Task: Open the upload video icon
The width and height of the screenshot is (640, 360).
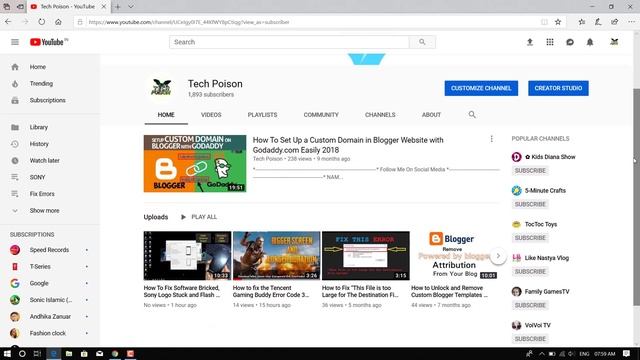Action: (530, 42)
